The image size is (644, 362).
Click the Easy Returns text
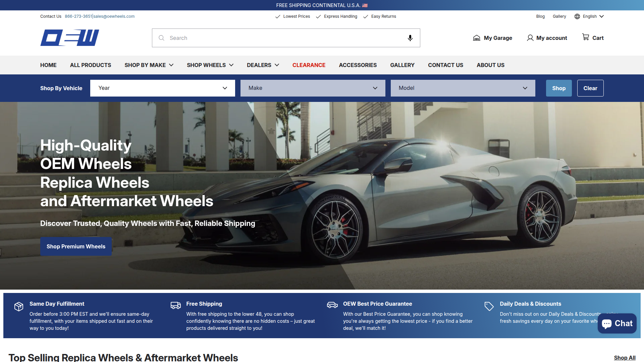(x=383, y=16)
